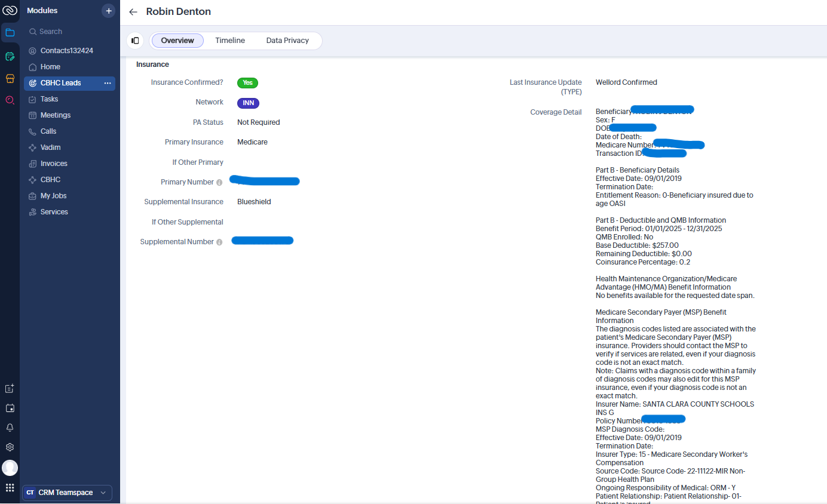
Task: Switch to the Overview tab
Action: coord(177,41)
